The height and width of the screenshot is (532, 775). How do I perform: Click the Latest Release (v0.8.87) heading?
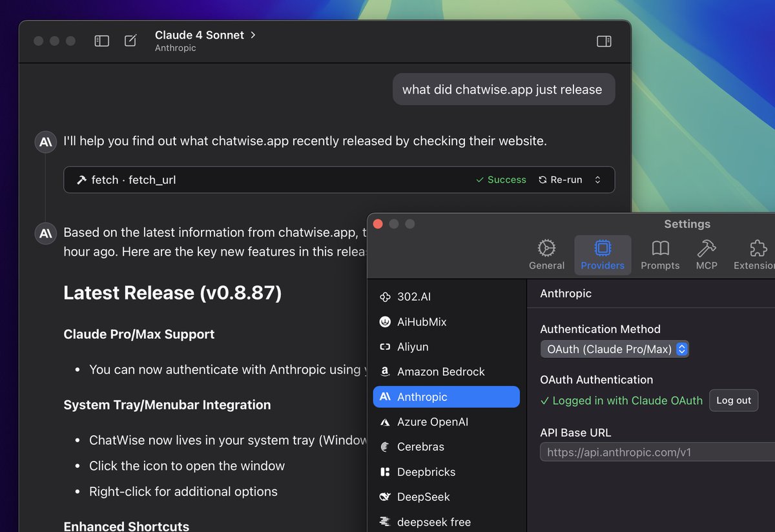(x=172, y=293)
